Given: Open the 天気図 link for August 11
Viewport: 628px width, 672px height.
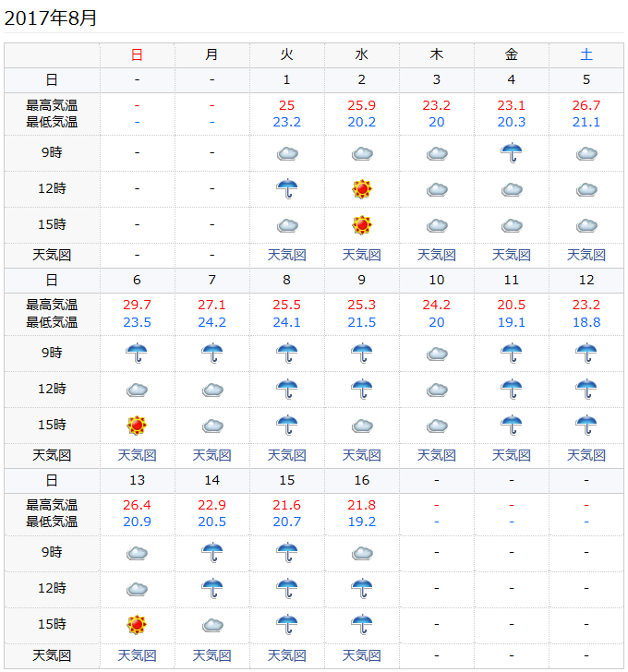Looking at the screenshot, I should coord(512,455).
